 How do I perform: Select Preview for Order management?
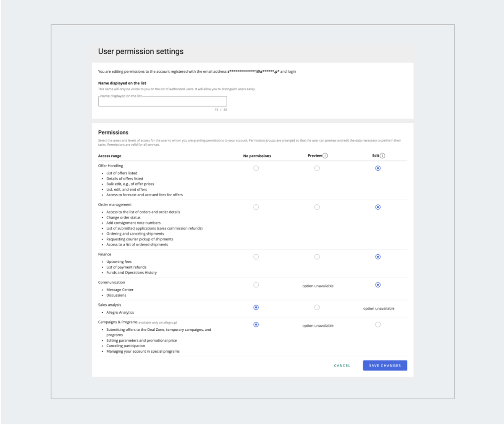point(317,207)
